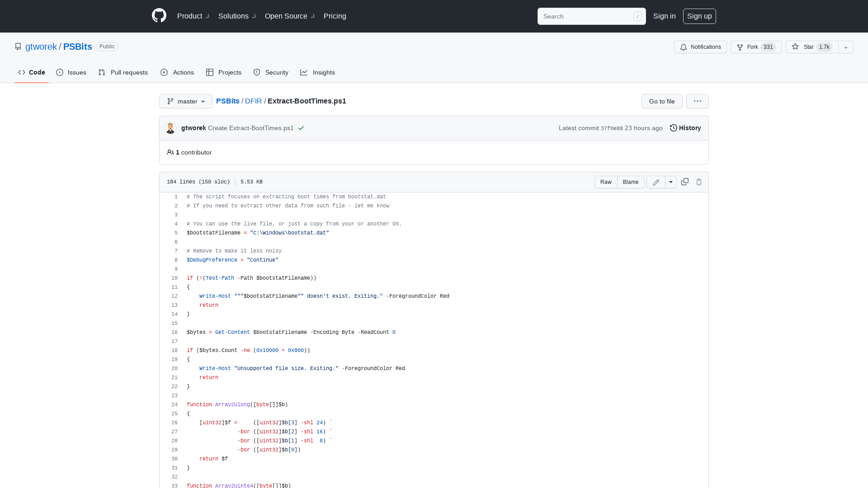Open GitHub home via the logo icon
Image resolution: width=868 pixels, height=488 pixels.
pos(159,16)
